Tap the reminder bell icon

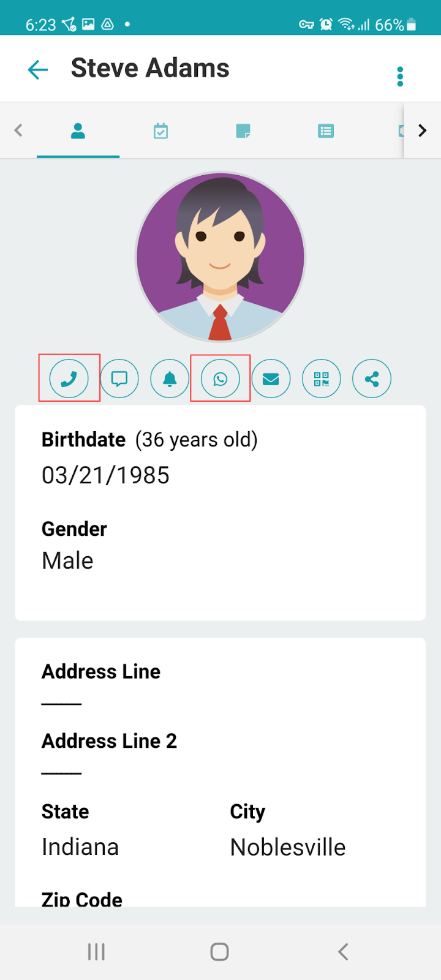pyautogui.click(x=170, y=379)
